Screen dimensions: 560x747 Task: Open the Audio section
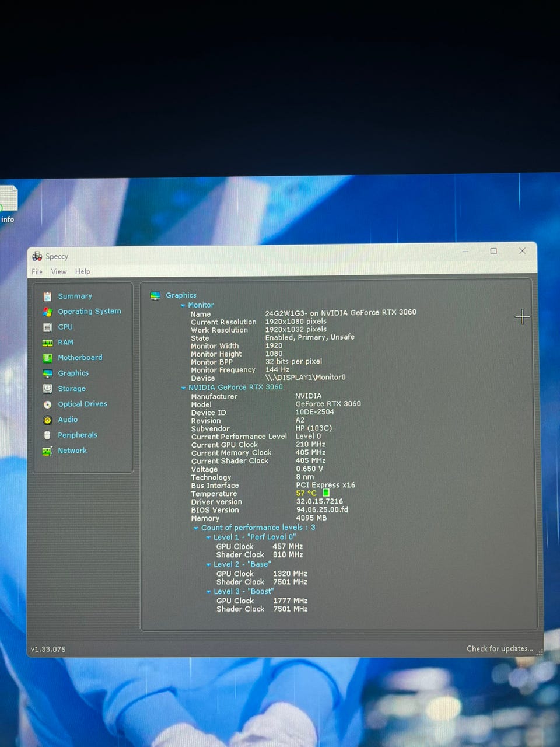68,420
